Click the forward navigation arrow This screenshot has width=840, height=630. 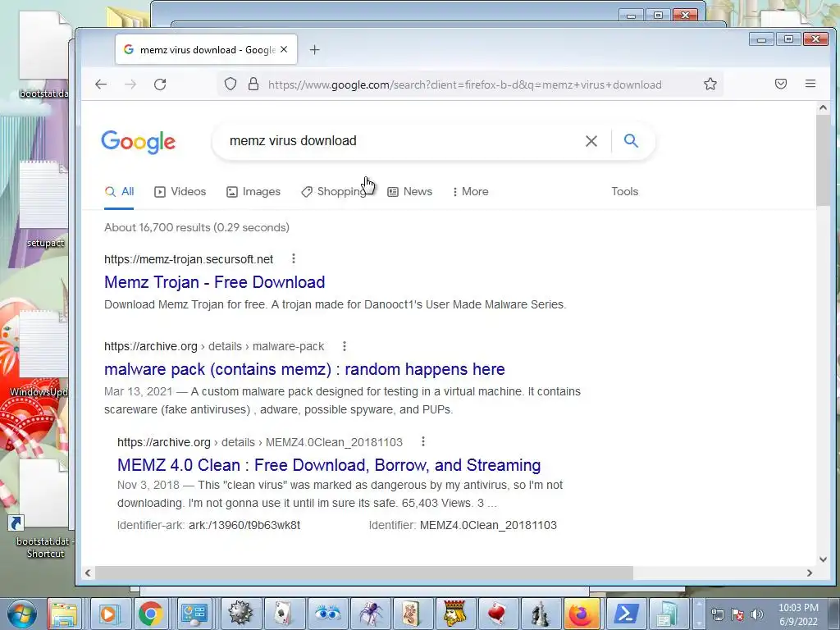pos(130,84)
